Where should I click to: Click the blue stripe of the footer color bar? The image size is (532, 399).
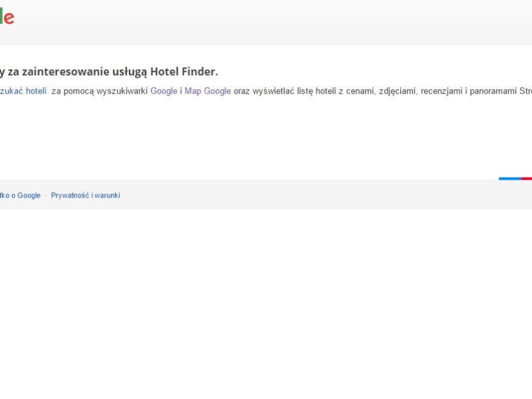pos(509,178)
